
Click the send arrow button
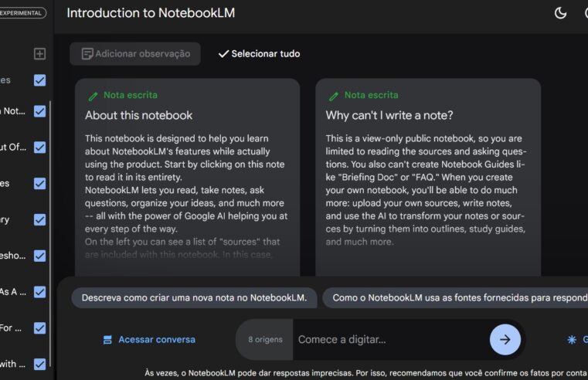coord(505,340)
